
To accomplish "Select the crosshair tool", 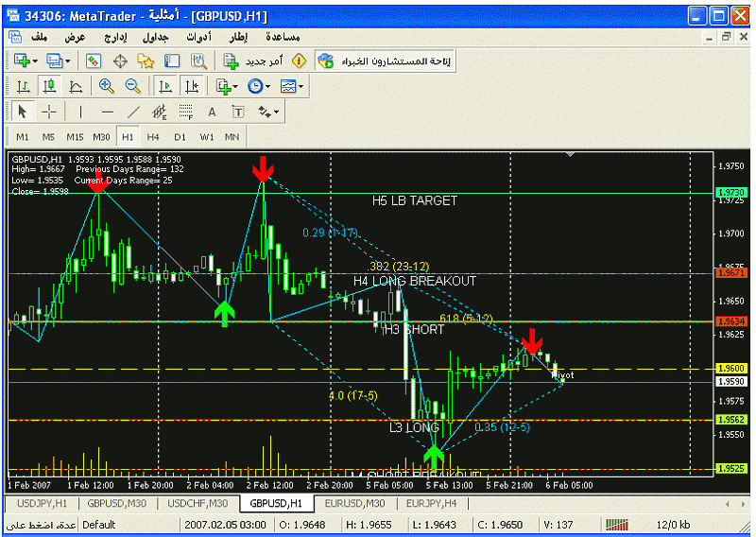I will (x=49, y=112).
